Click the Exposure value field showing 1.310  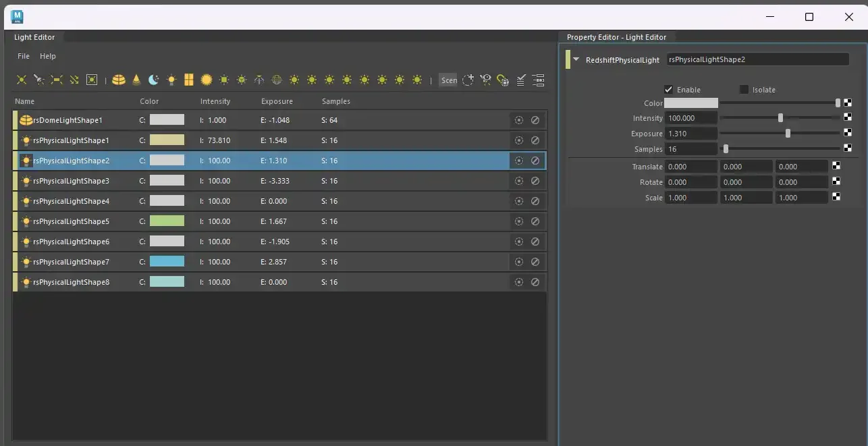pyautogui.click(x=691, y=134)
